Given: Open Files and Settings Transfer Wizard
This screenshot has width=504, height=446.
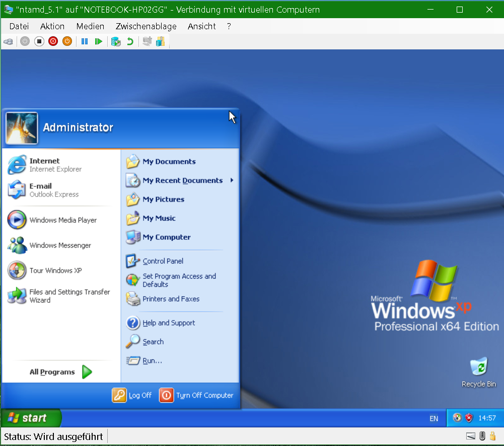Looking at the screenshot, I should coord(60,296).
